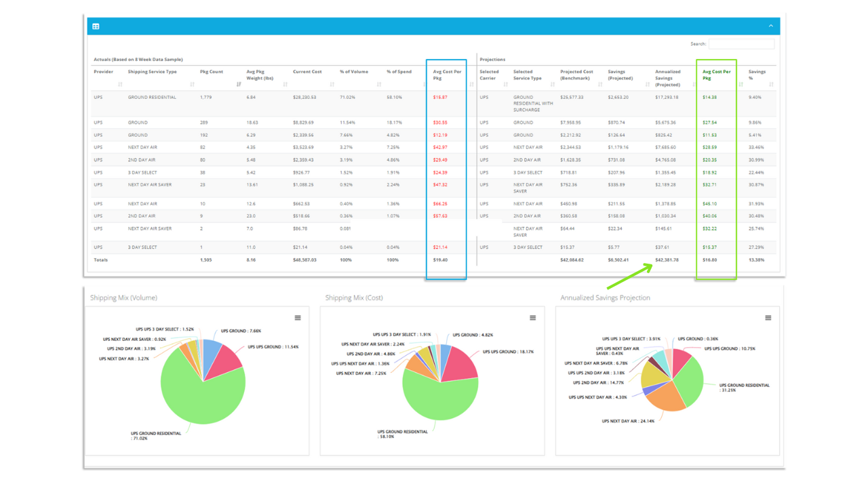Click the $16.80 total projected avg cost

[x=710, y=260]
